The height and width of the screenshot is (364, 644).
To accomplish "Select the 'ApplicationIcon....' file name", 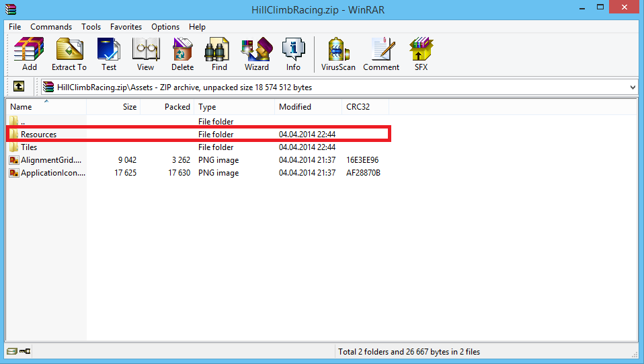I will pos(53,173).
